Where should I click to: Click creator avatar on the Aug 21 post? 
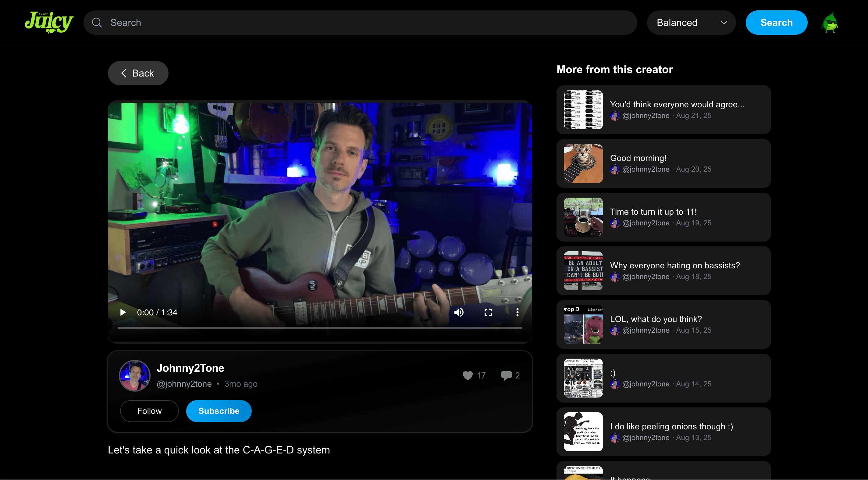[615, 116]
